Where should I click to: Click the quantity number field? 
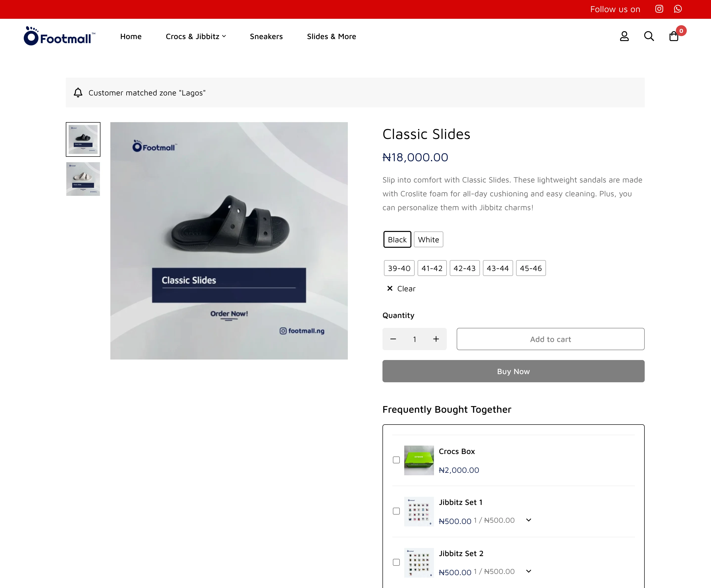414,339
